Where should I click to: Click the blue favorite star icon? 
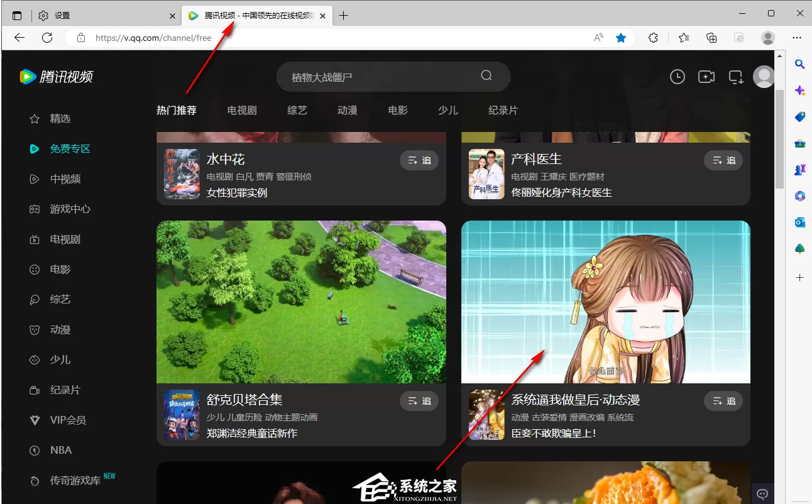point(621,38)
